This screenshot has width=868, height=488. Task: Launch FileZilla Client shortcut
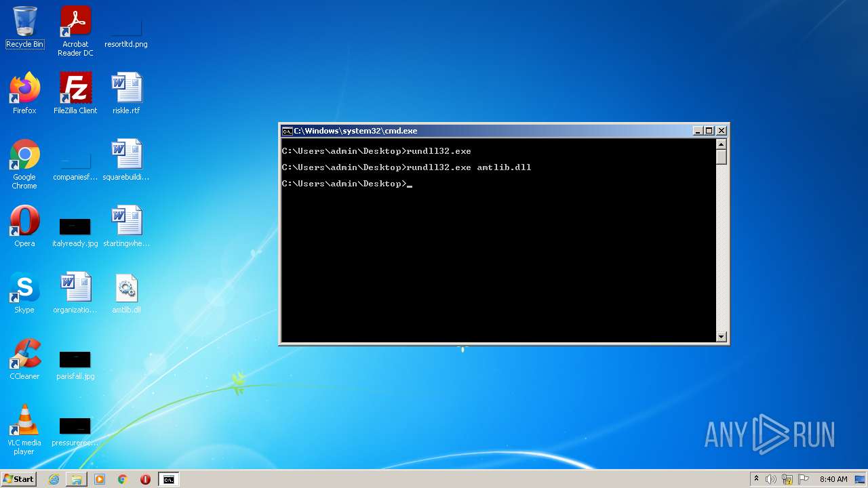pyautogui.click(x=75, y=94)
